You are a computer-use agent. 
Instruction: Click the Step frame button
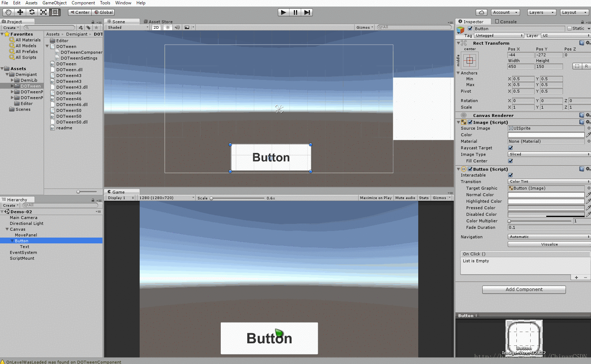307,12
